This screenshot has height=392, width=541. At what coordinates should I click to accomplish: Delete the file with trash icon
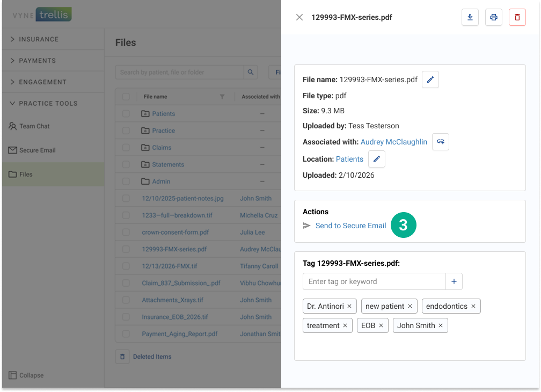point(517,17)
